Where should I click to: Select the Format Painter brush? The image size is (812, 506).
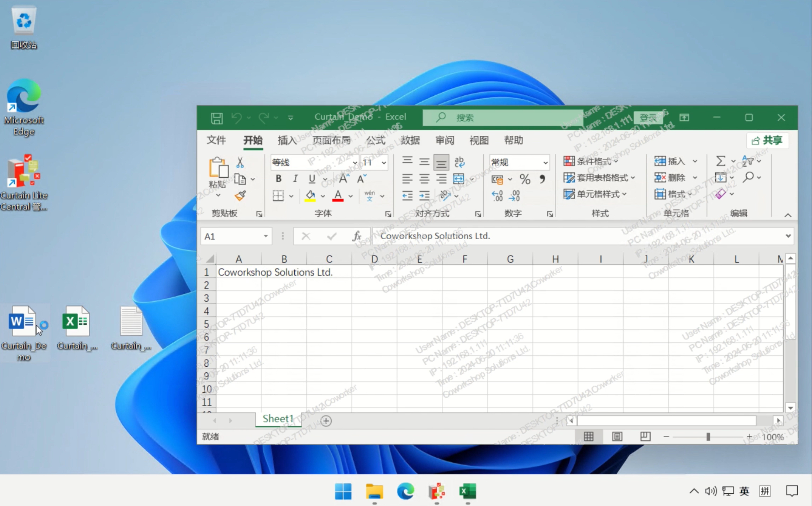(x=240, y=196)
